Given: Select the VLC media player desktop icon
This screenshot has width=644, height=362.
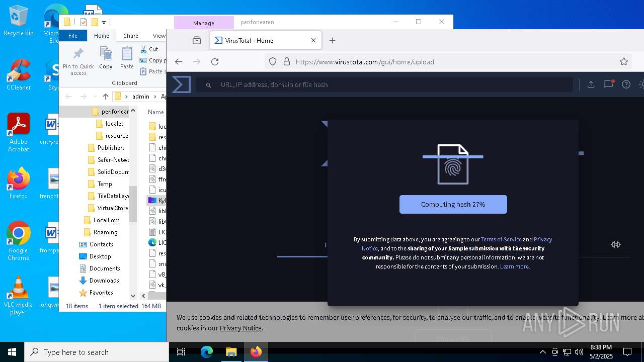Looking at the screenshot, I should [19, 295].
